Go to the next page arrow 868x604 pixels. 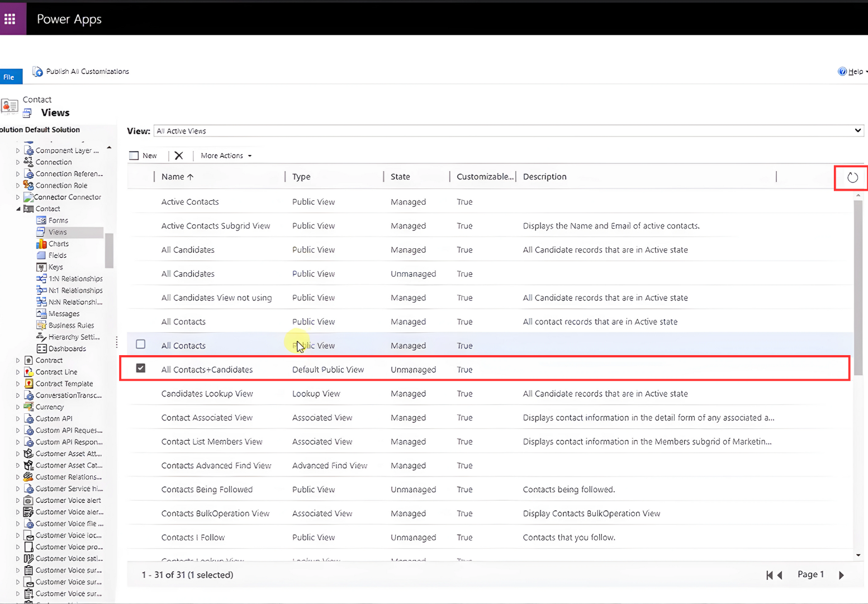click(x=841, y=575)
